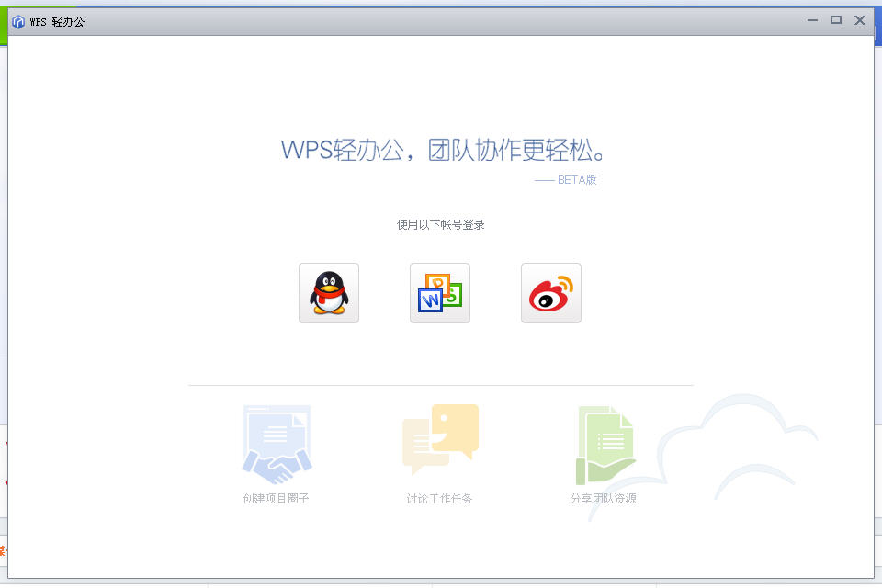
Task: Click the WPS 轻办公 app icon in title bar
Action: [x=18, y=21]
